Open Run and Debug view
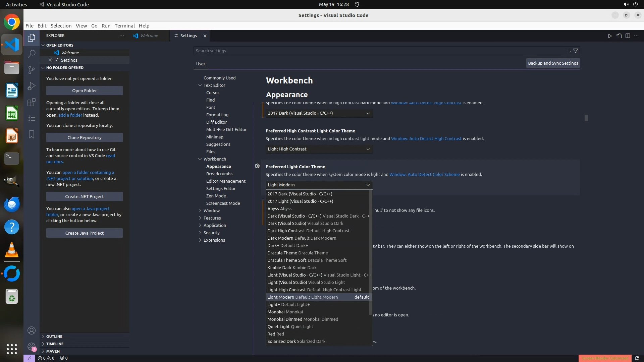The image size is (644, 362). click(x=32, y=86)
